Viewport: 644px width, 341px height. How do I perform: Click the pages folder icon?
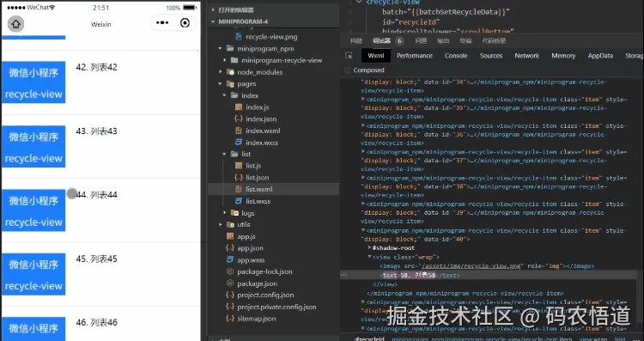click(230, 83)
